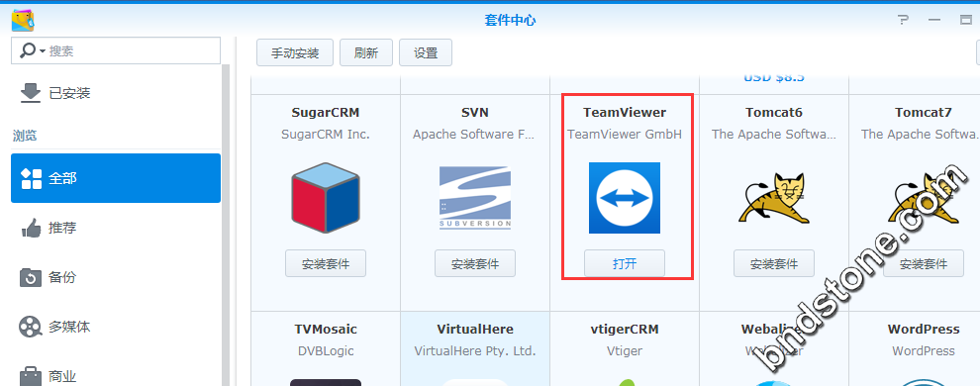Install the SugarCRM package

coord(326,263)
